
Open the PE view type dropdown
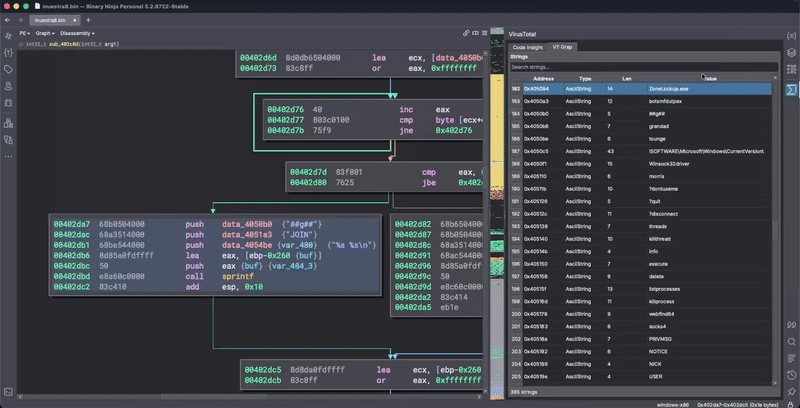point(27,33)
